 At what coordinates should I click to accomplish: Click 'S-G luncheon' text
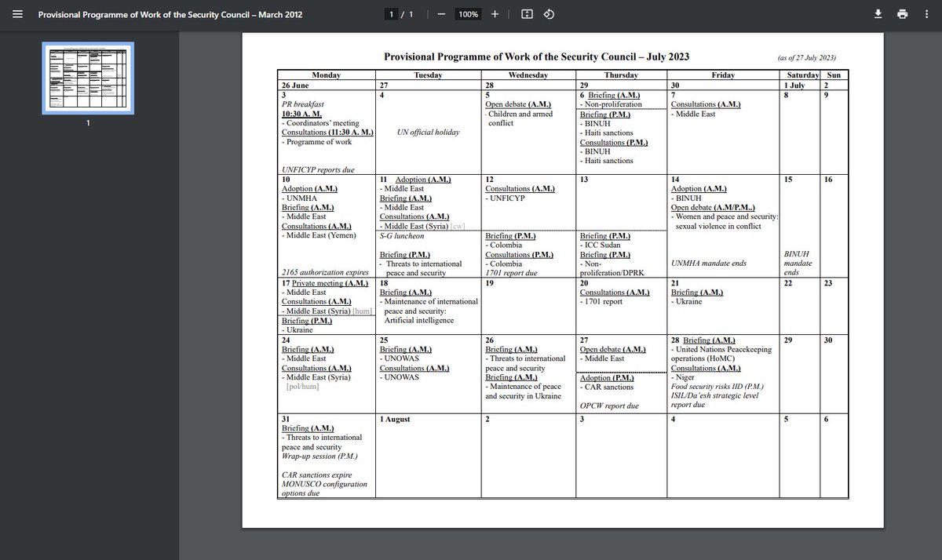(402, 236)
